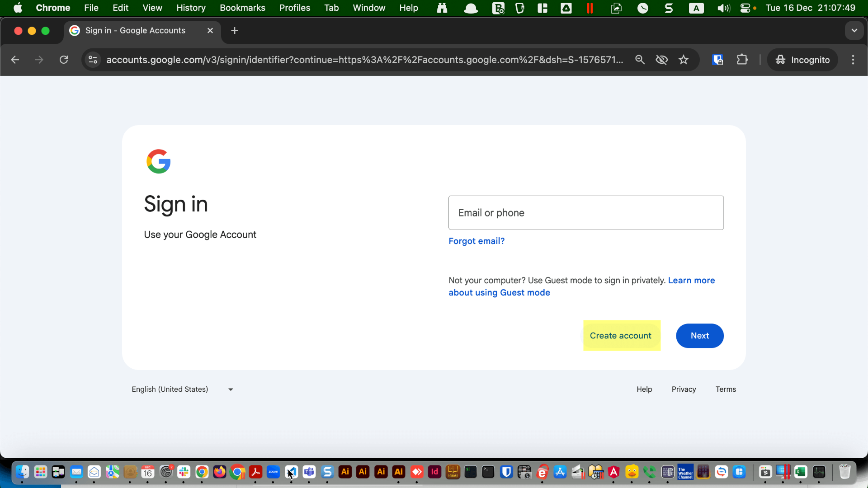The height and width of the screenshot is (488, 868).
Task: Select the Sign in - Google Accounts tab
Action: [136, 30]
